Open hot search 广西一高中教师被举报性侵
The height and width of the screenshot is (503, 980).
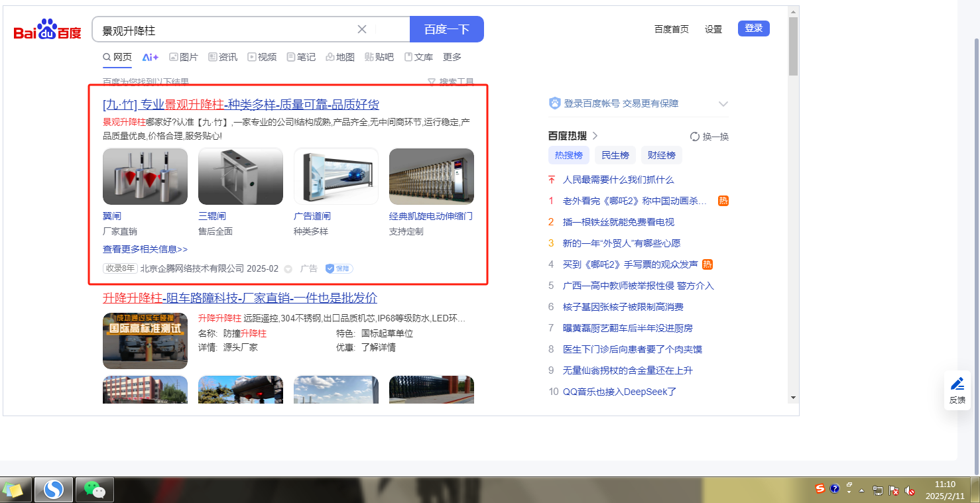639,286
